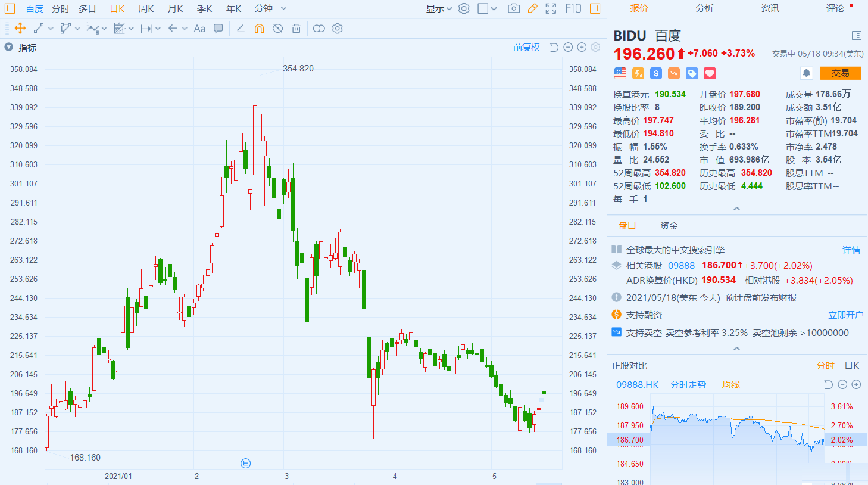Screen dimensions: 868x485
Task: Change the 前复权 price adjustment mode
Action: (526, 47)
